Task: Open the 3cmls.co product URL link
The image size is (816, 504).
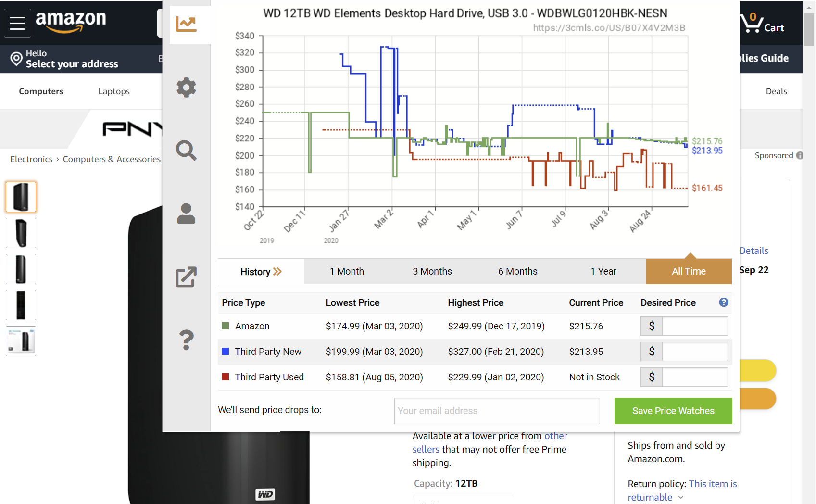Action: click(x=609, y=28)
